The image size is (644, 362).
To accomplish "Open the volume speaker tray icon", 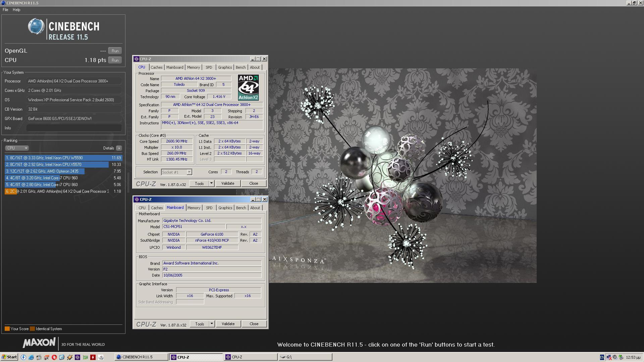I will click(x=615, y=357).
